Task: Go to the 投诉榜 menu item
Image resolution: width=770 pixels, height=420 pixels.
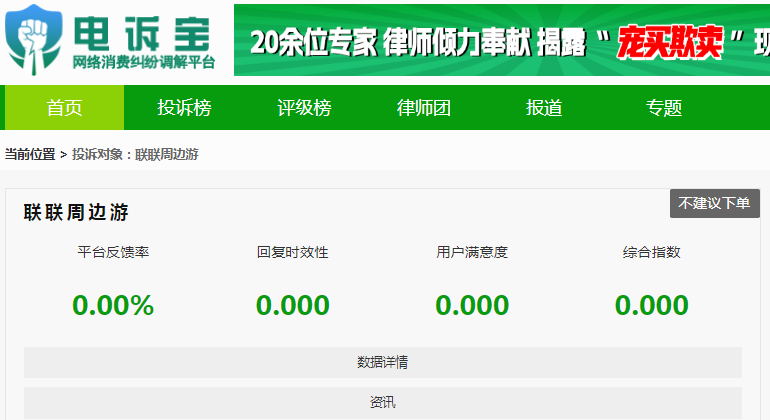Action: point(184,108)
